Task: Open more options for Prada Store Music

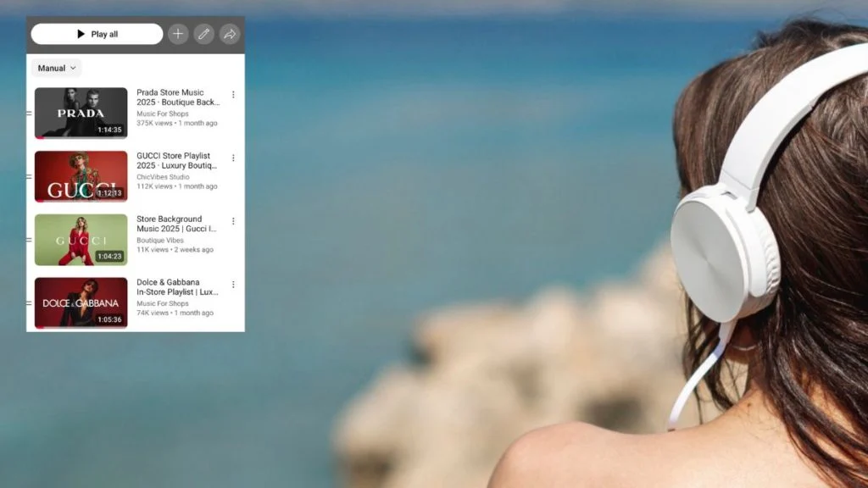Action: point(233,95)
